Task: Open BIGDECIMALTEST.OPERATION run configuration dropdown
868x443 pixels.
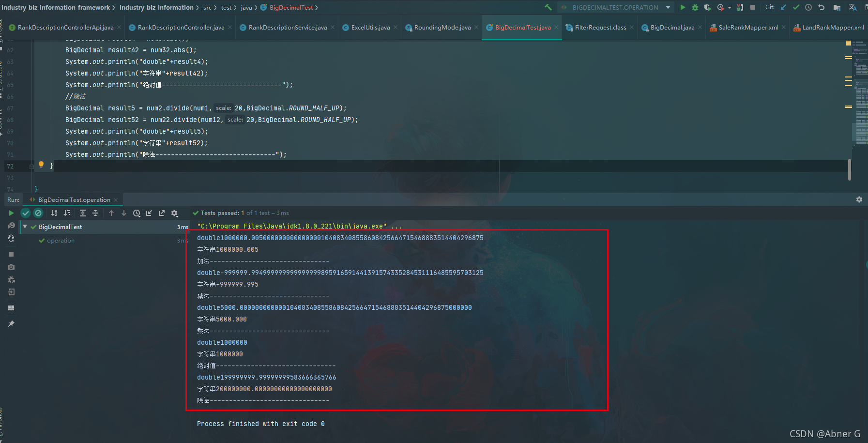Action: (x=616, y=7)
